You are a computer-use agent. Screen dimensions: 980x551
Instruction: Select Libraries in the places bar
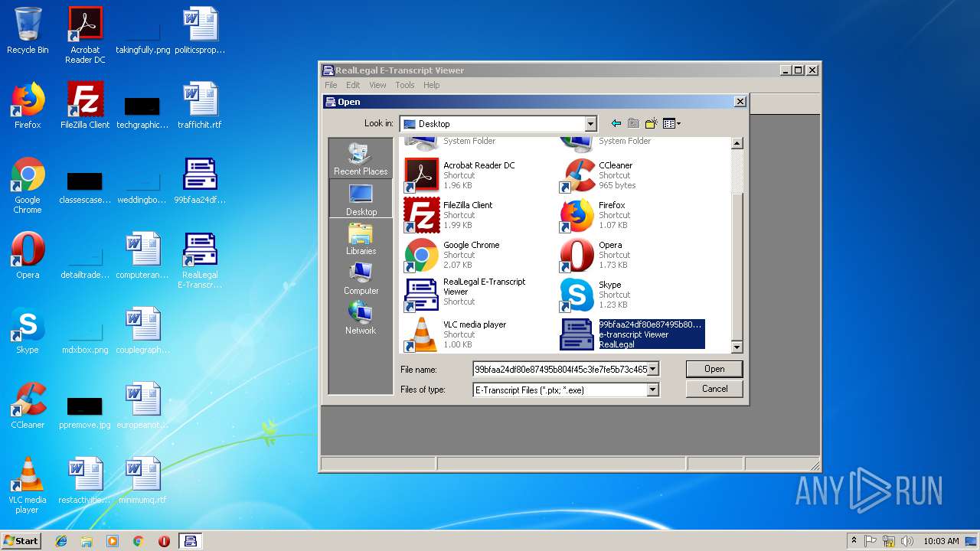361,238
